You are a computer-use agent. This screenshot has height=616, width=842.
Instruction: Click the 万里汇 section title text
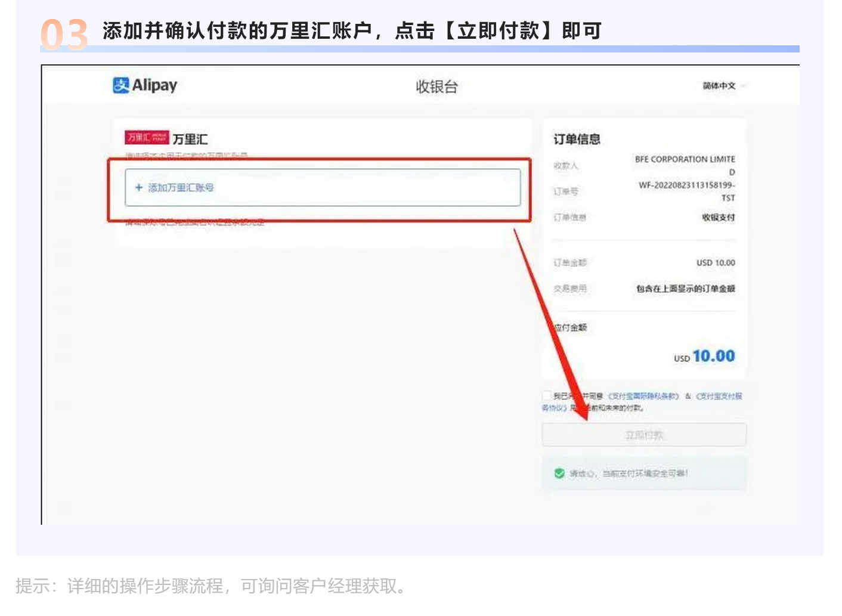pyautogui.click(x=190, y=139)
